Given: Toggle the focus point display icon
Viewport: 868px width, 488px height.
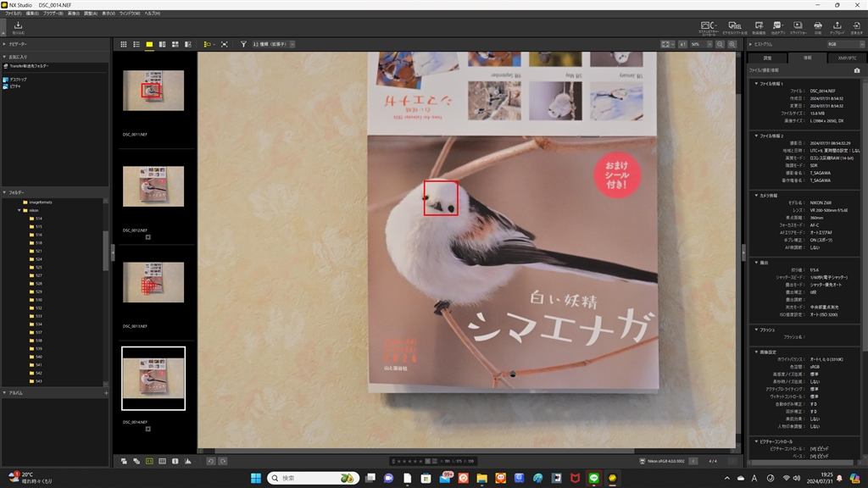Looking at the screenshot, I should 150,461.
